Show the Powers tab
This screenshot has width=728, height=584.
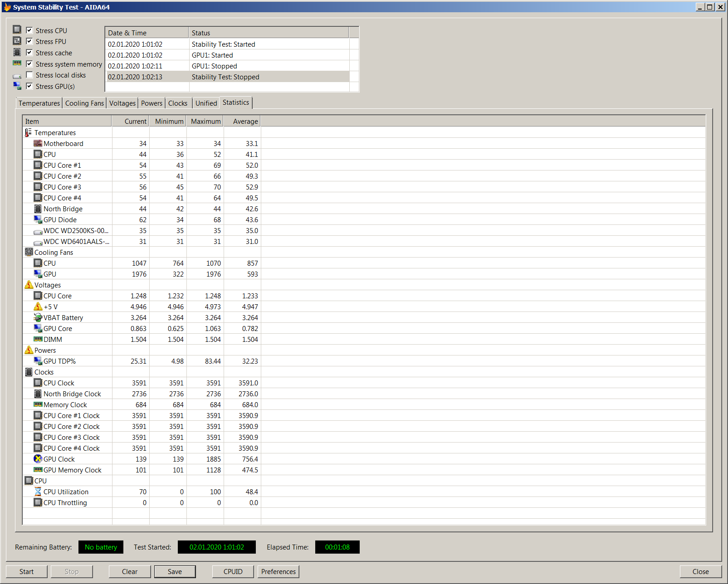(x=151, y=103)
